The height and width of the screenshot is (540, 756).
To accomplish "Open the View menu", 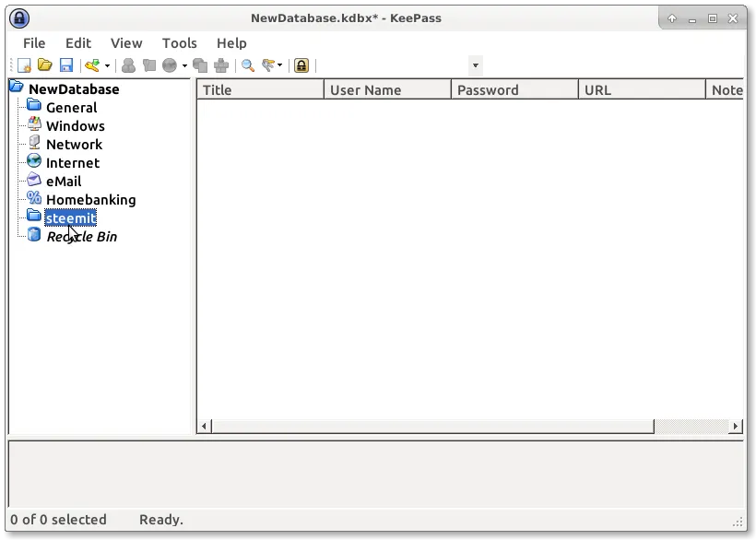I will coord(126,43).
